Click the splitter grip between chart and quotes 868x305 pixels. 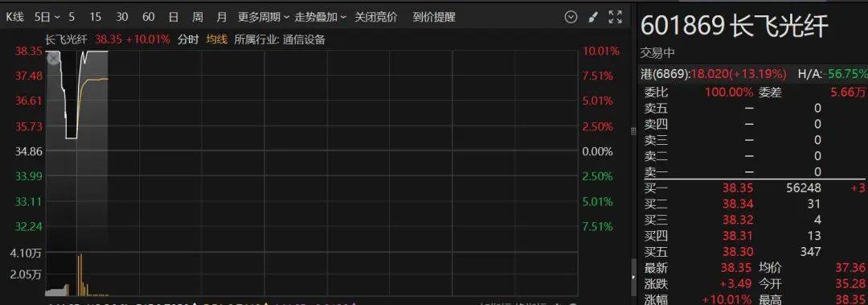(633, 131)
